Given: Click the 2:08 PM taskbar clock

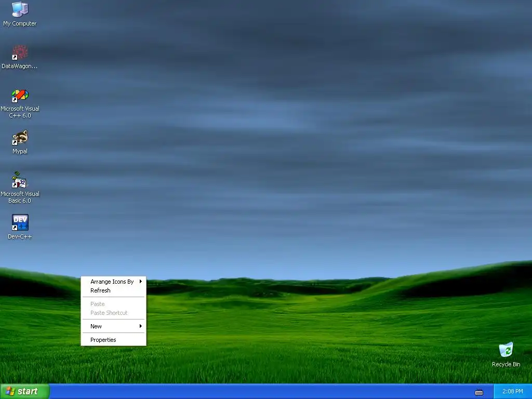Looking at the screenshot, I should (x=512, y=391).
